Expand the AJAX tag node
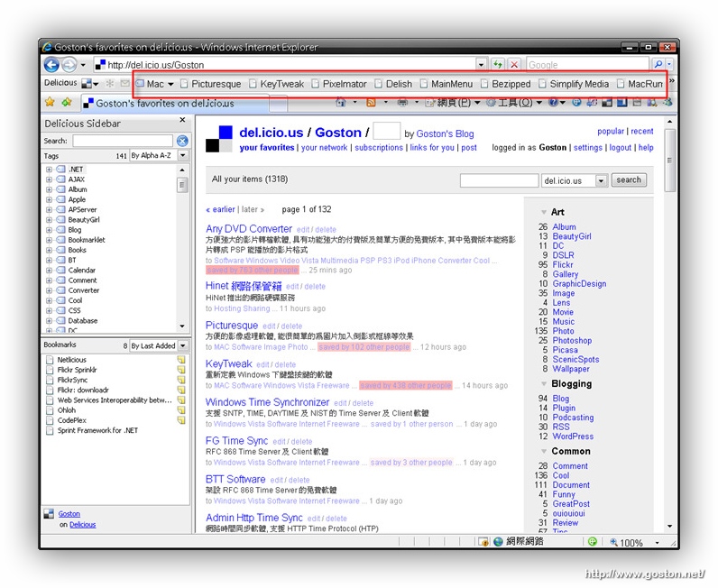Viewport: 718px width, 588px height. [49, 179]
